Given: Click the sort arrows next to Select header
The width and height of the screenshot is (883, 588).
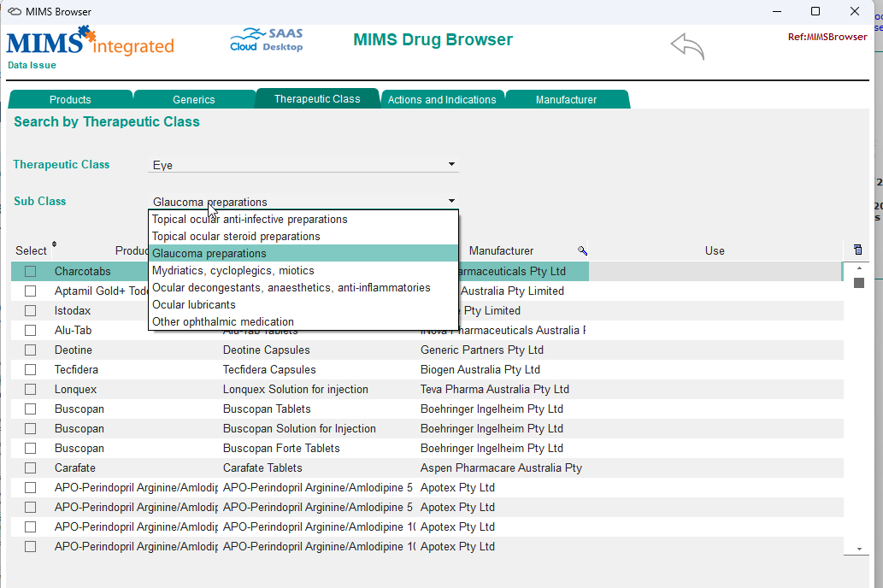Looking at the screenshot, I should (54, 244).
